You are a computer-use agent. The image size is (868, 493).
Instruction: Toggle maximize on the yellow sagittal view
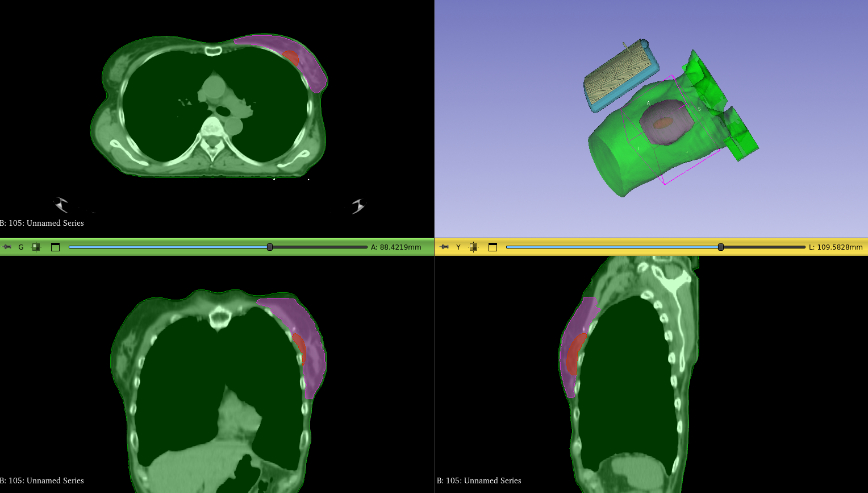click(493, 247)
